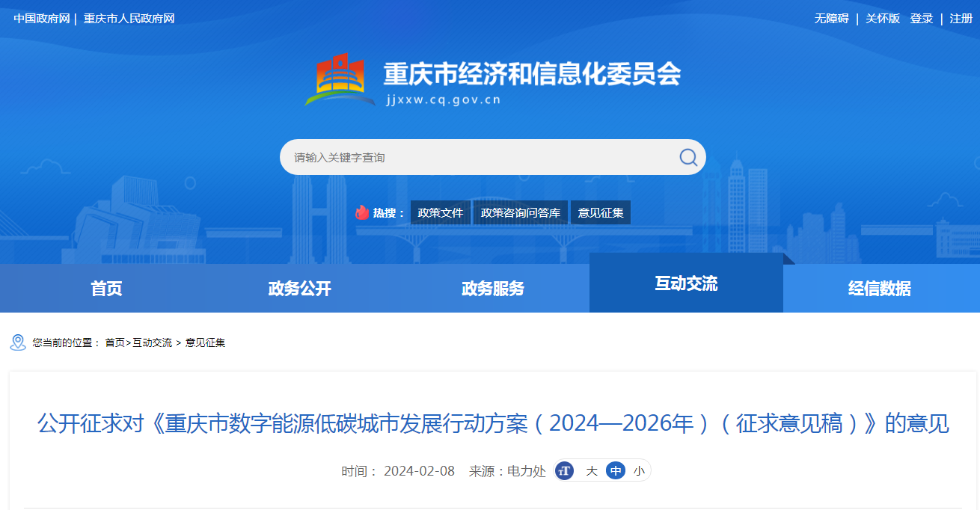The image size is (980, 510).
Task: Select medium font size 中
Action: (x=616, y=471)
